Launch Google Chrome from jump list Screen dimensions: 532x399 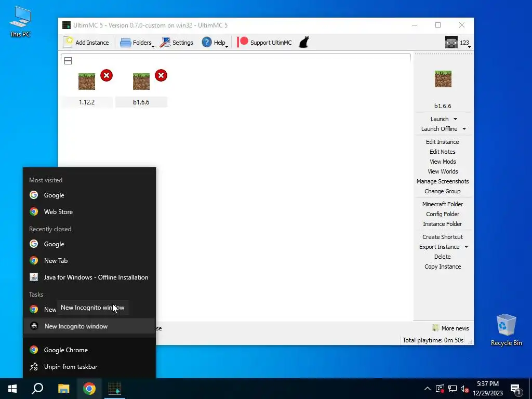pyautogui.click(x=89, y=350)
